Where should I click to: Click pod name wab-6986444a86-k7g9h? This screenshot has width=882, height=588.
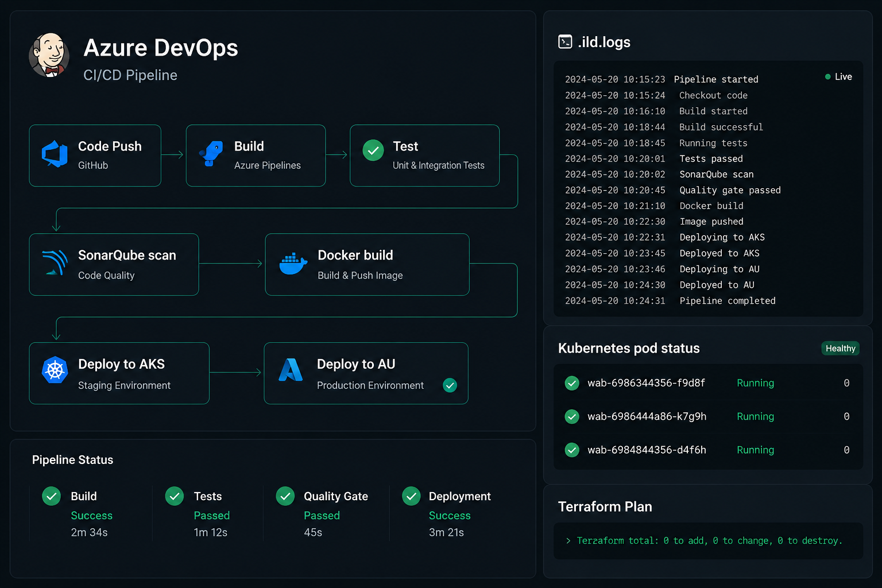pos(647,416)
